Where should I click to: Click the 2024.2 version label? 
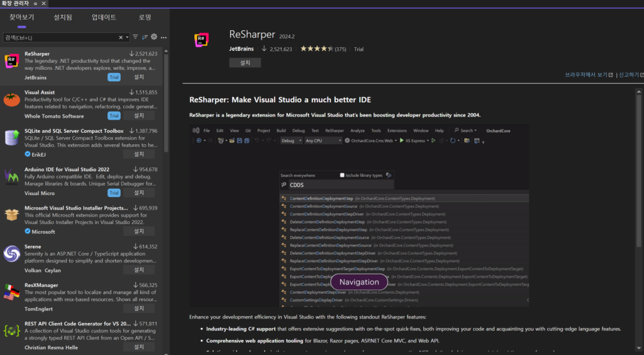287,37
